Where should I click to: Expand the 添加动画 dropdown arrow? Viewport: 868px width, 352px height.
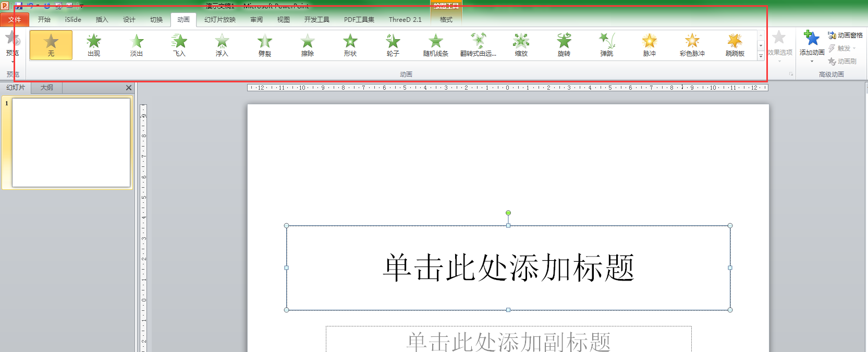tap(812, 62)
